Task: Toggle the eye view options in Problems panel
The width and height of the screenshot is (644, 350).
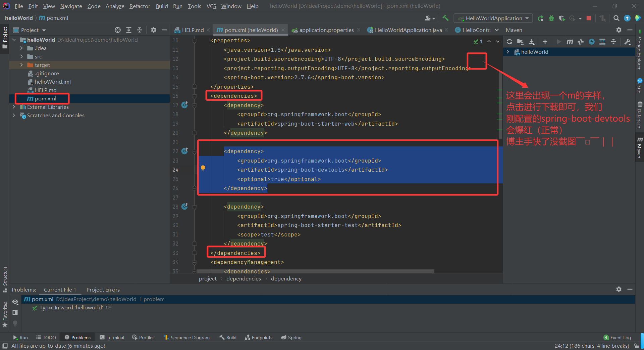Action: (x=15, y=302)
